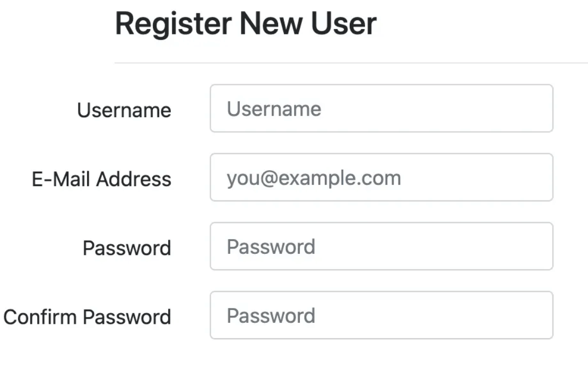Click the "Confirm Password" label
Image resolution: width=588 pixels, height=370 pixels.
[87, 317]
